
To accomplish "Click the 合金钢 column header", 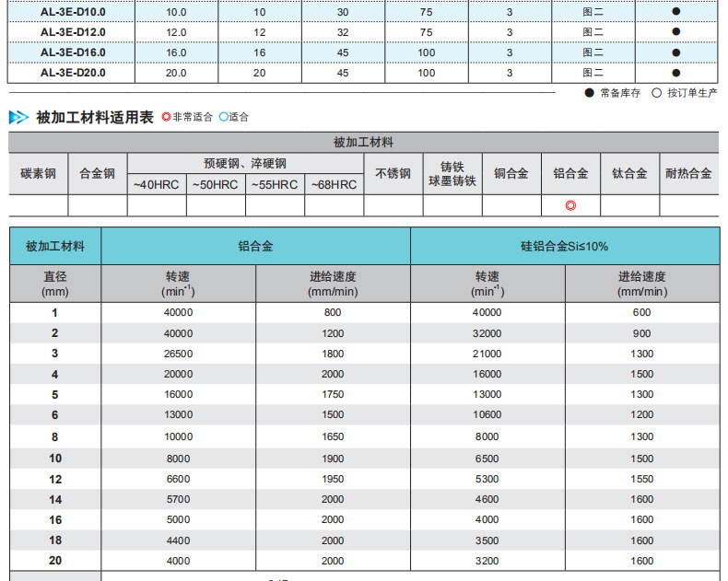I will [98, 173].
